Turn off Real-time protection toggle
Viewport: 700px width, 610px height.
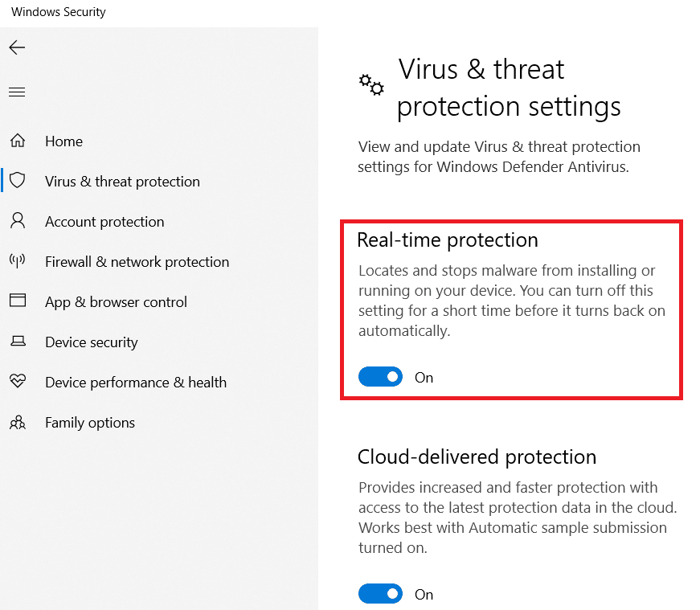[x=380, y=377]
